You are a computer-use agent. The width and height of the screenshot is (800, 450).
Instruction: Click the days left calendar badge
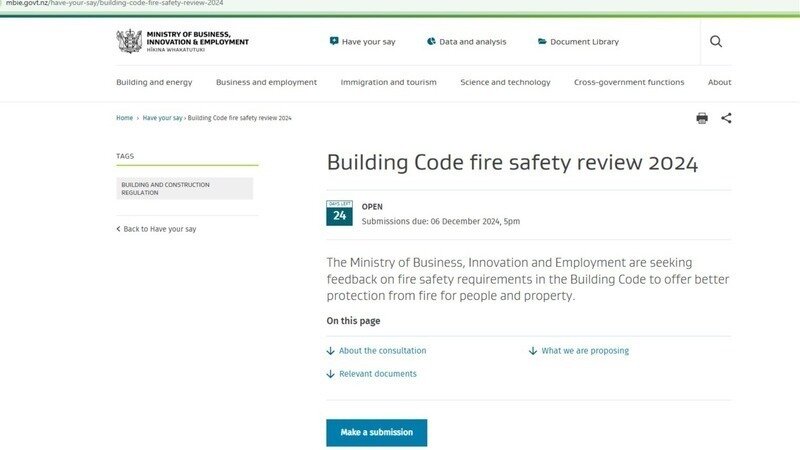(x=339, y=213)
